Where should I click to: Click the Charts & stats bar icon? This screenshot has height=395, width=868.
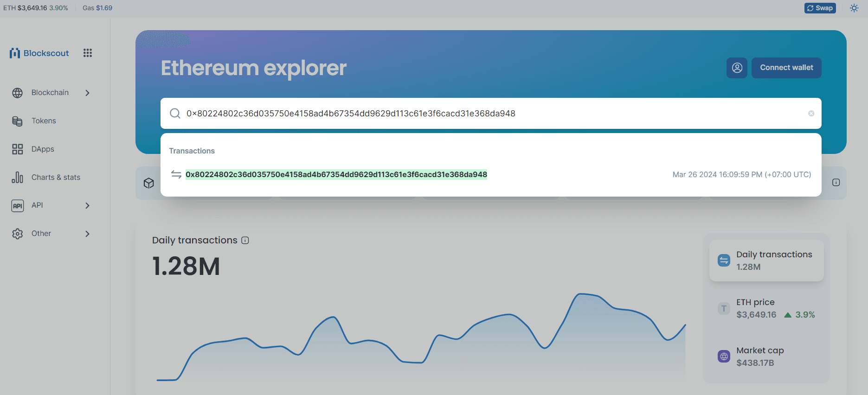(x=18, y=178)
